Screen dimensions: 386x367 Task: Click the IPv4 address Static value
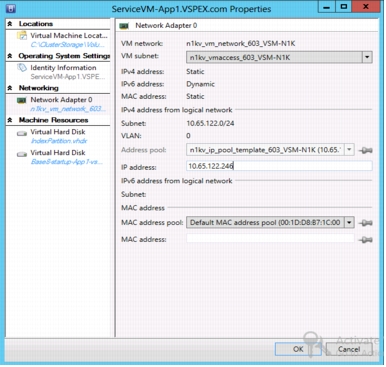195,72
